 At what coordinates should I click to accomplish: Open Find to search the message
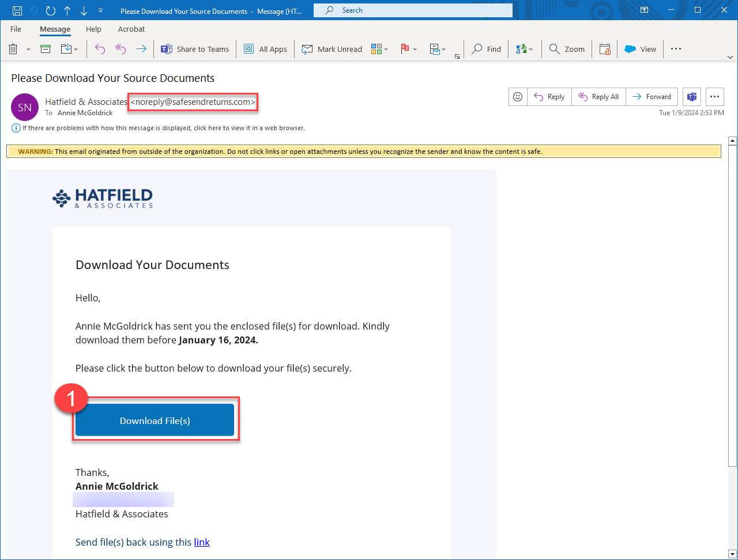tap(486, 49)
